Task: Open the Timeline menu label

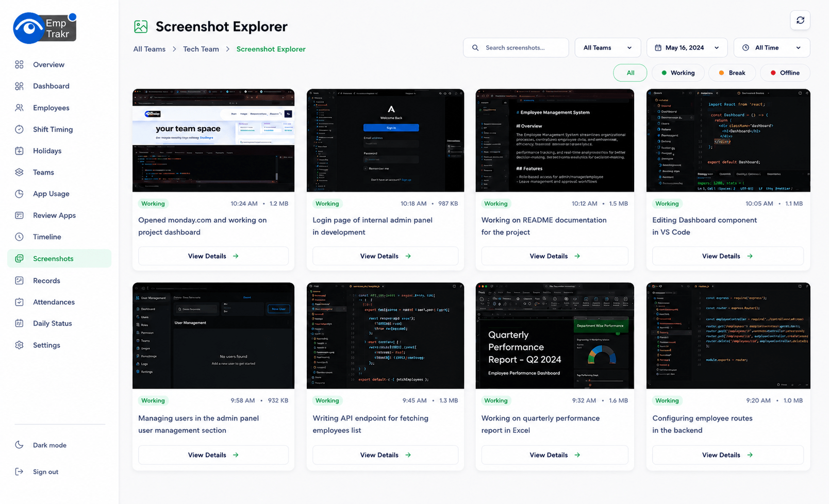Action: coord(47,237)
